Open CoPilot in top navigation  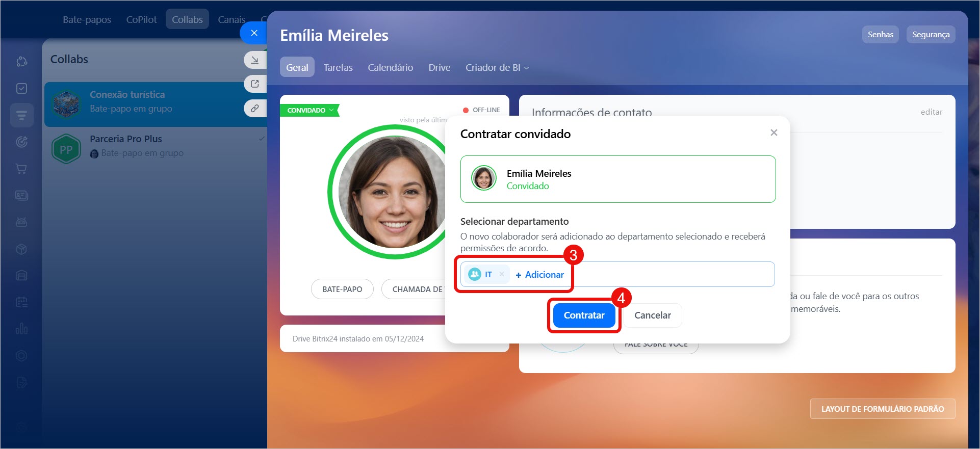(x=141, y=19)
